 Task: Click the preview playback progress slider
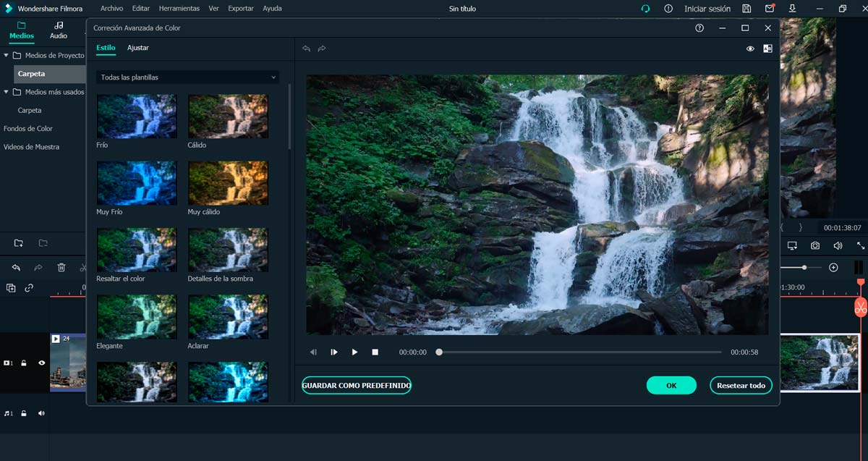[579, 352]
